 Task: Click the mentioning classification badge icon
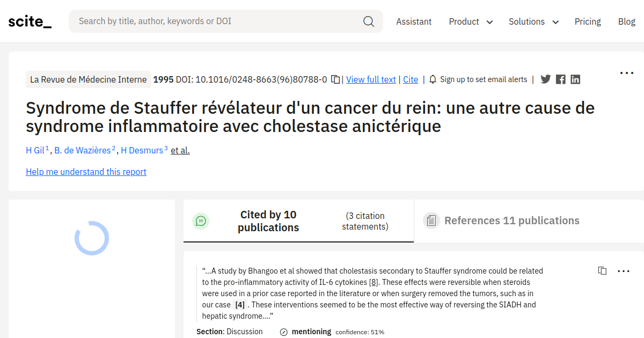(x=283, y=332)
